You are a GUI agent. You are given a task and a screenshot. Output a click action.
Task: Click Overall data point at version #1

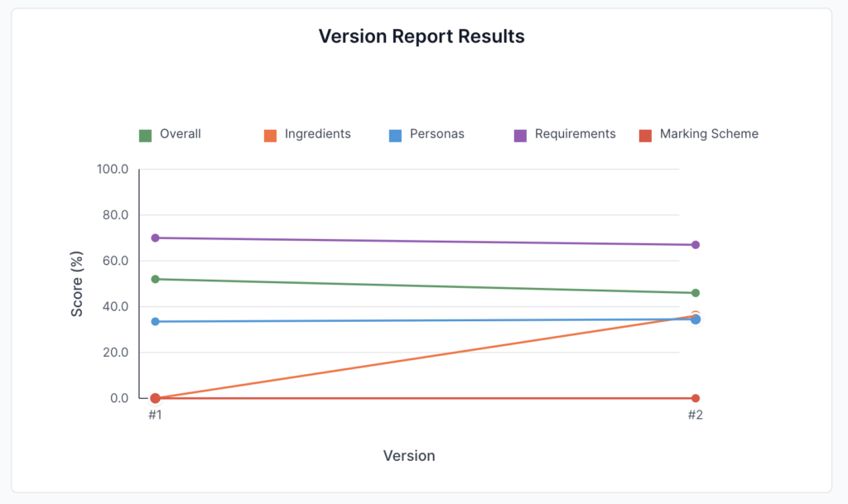tap(155, 279)
